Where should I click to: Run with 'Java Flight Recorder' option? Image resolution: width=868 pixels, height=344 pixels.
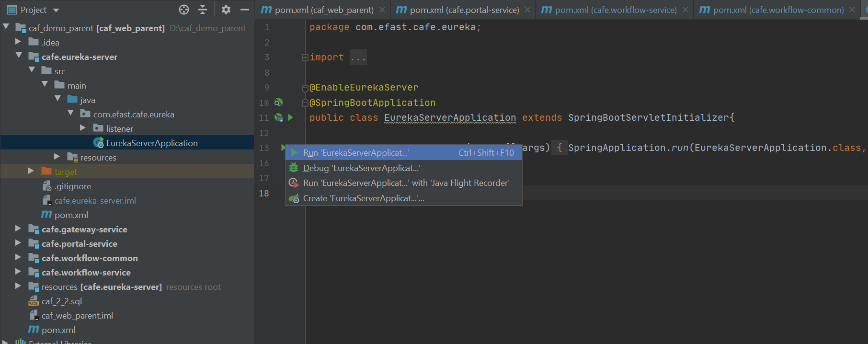point(403,183)
